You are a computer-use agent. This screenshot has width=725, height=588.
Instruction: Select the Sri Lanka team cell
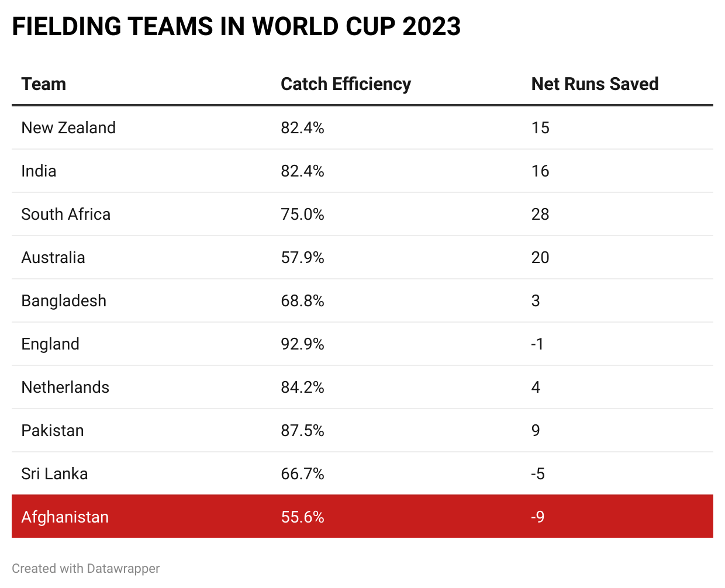54,474
